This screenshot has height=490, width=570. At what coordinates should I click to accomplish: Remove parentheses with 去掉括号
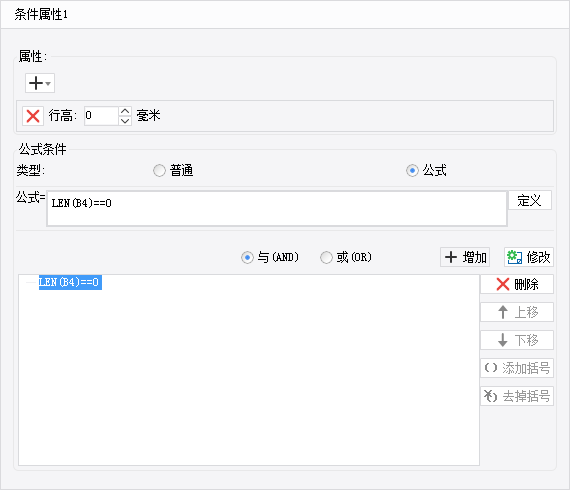click(x=517, y=396)
